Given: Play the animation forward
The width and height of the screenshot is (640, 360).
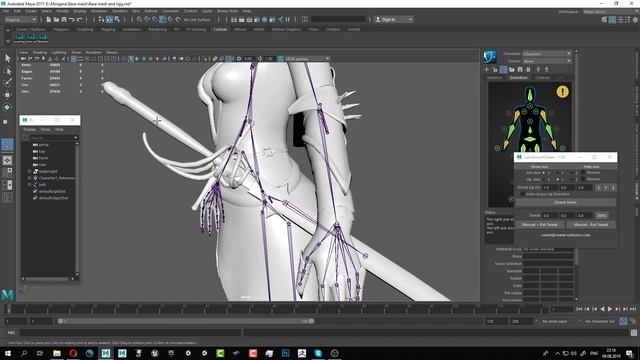Looking at the screenshot, I should click(x=610, y=309).
